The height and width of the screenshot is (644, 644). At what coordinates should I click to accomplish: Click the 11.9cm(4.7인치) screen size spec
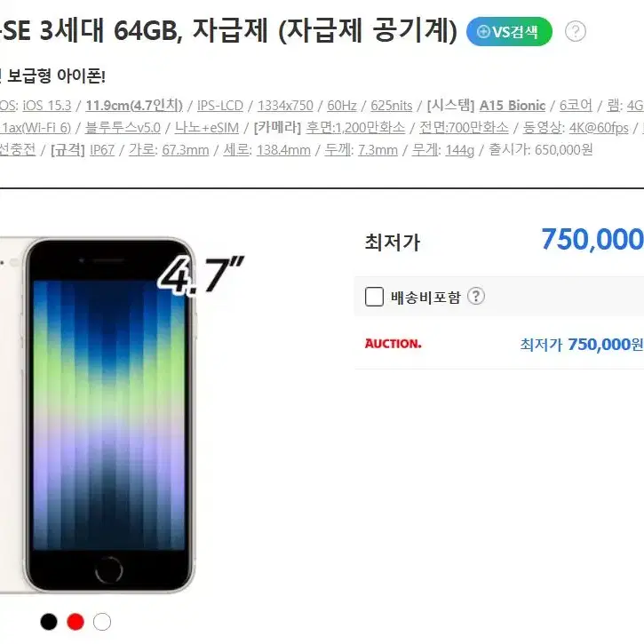click(x=134, y=106)
